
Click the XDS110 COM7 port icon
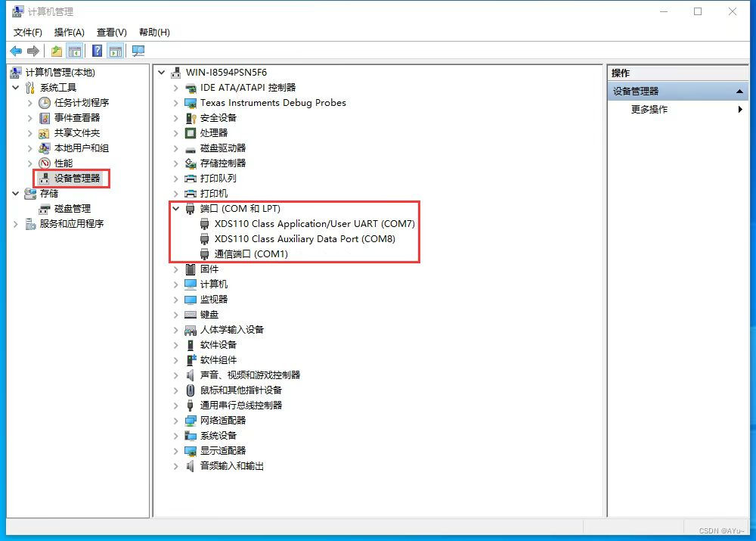coord(204,223)
